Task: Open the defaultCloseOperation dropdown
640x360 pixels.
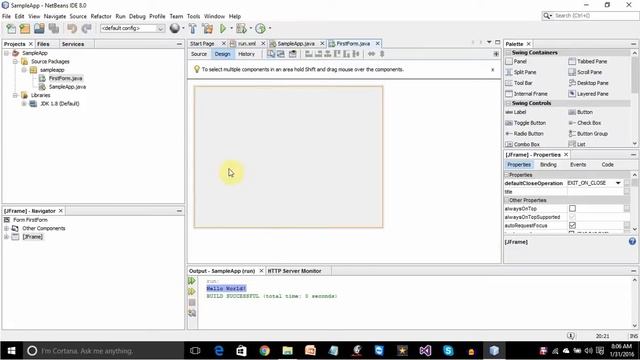Action: [618, 183]
